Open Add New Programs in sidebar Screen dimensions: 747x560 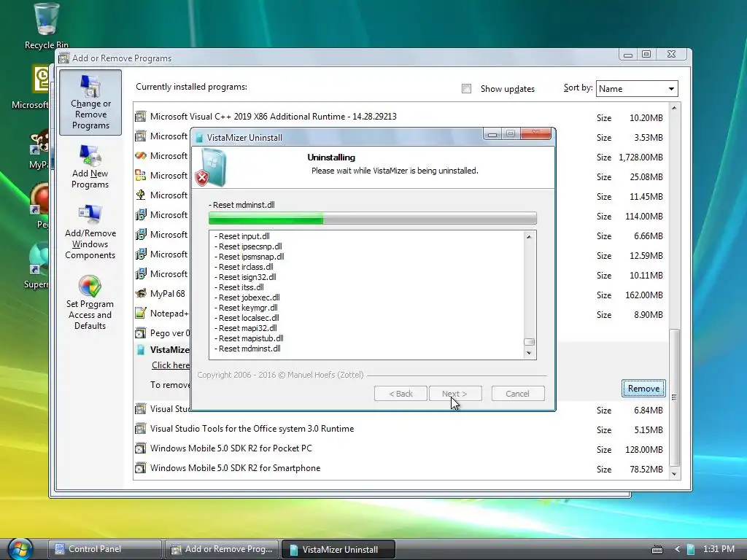pyautogui.click(x=90, y=167)
